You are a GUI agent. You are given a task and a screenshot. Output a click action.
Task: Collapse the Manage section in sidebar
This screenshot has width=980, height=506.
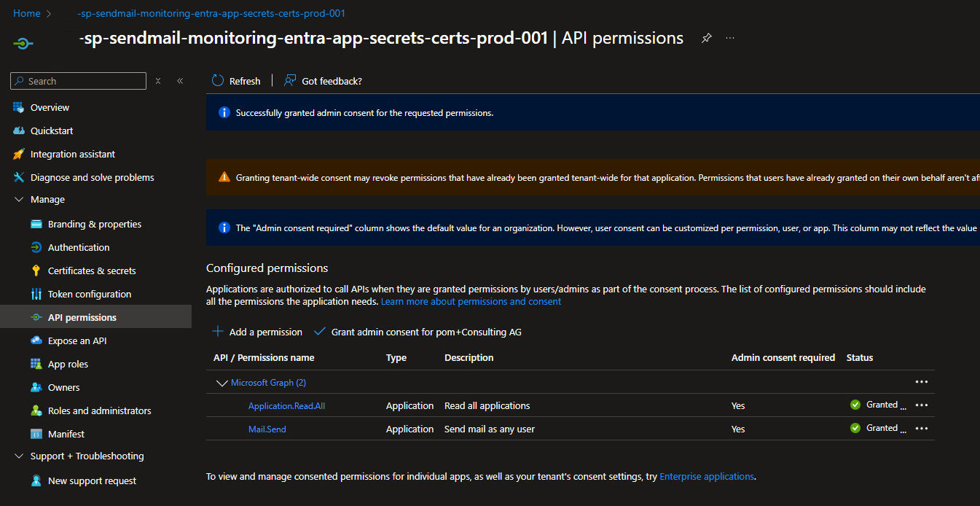19,200
